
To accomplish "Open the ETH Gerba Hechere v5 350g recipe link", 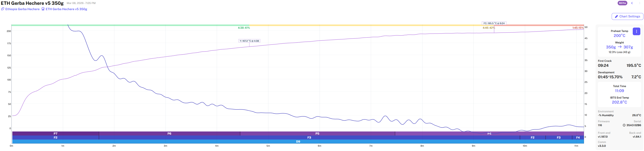I will 66,9.
